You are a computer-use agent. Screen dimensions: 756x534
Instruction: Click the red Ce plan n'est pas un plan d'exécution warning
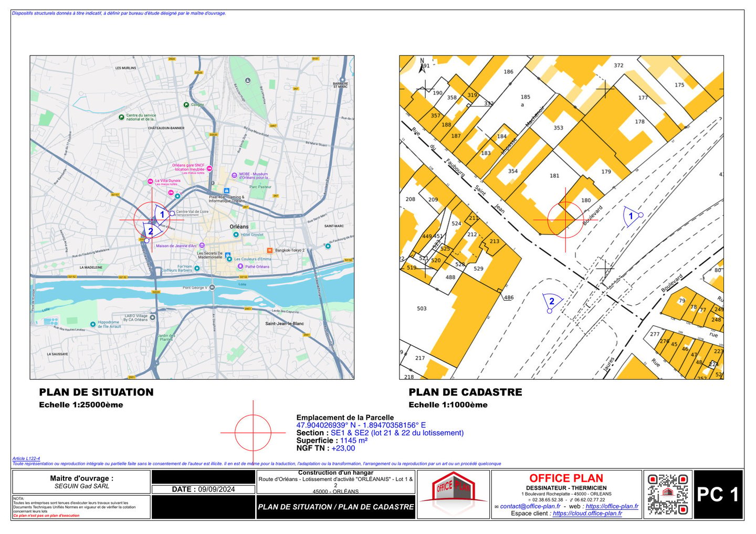(46, 516)
